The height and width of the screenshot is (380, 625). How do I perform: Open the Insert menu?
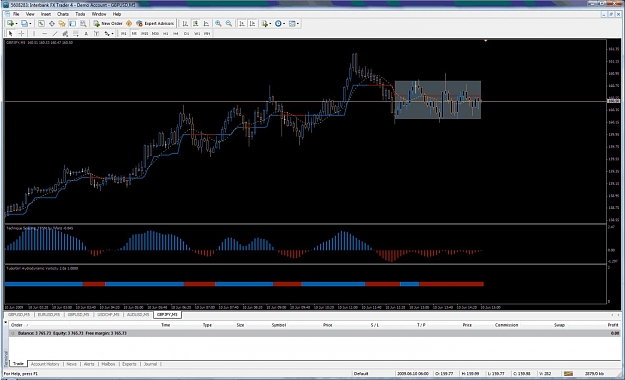46,14
